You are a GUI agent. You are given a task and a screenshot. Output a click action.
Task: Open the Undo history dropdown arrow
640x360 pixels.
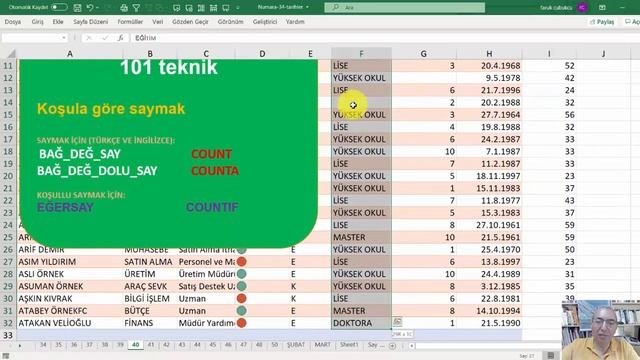(x=97, y=7)
